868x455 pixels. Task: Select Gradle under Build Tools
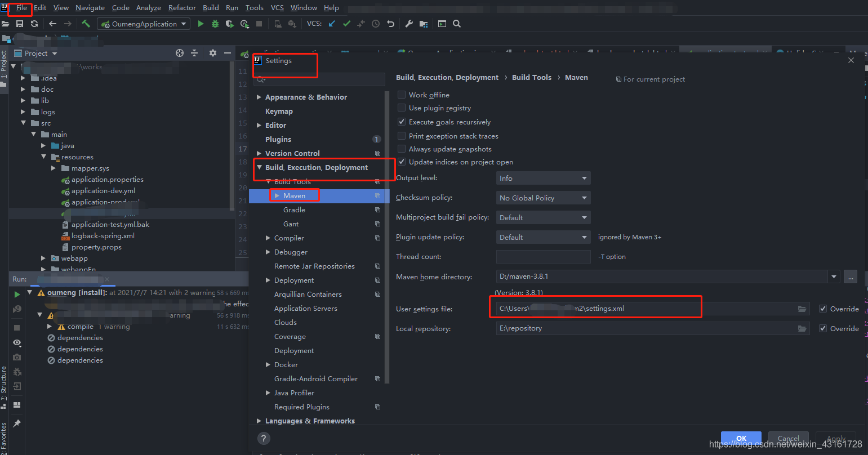tap(294, 209)
